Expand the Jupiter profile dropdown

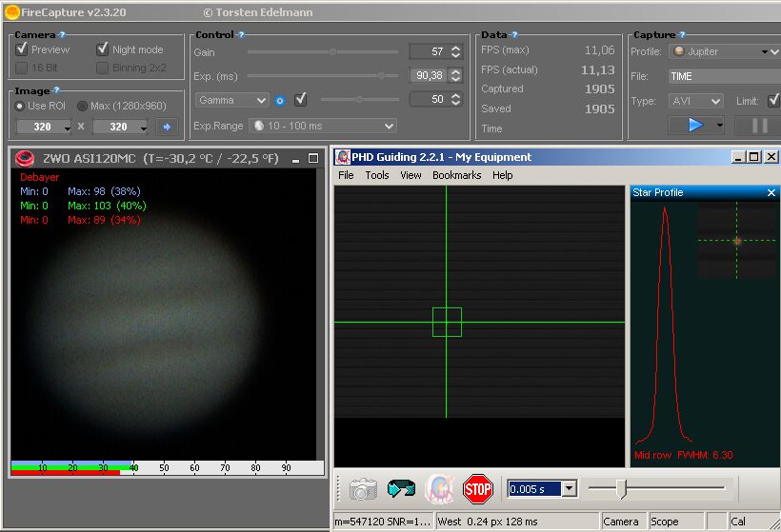point(724,51)
